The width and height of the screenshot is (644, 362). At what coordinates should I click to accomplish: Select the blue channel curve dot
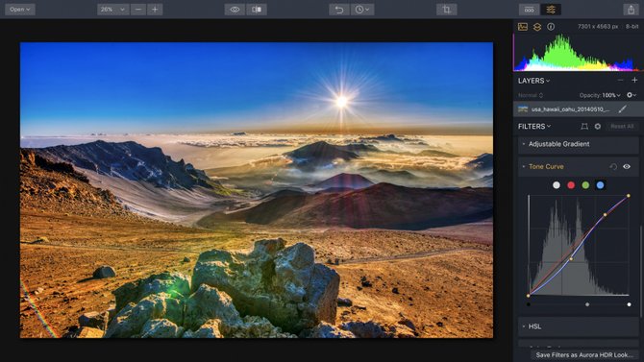pyautogui.click(x=600, y=185)
